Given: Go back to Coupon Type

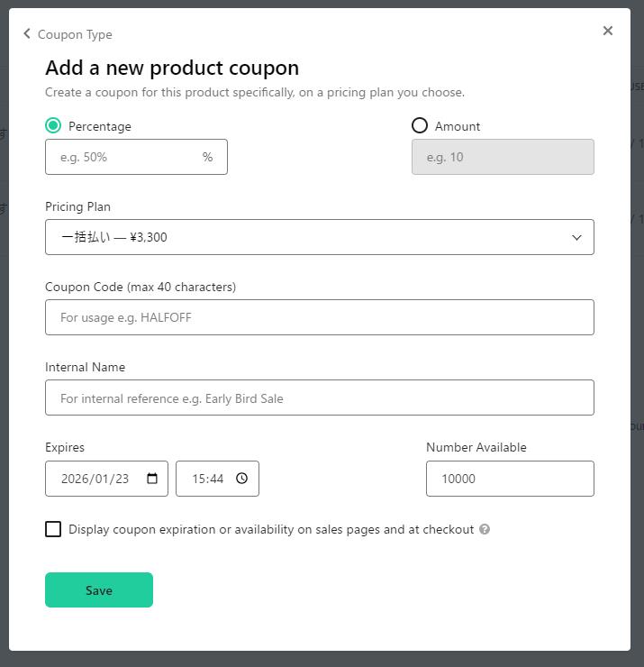Looking at the screenshot, I should click(75, 34).
